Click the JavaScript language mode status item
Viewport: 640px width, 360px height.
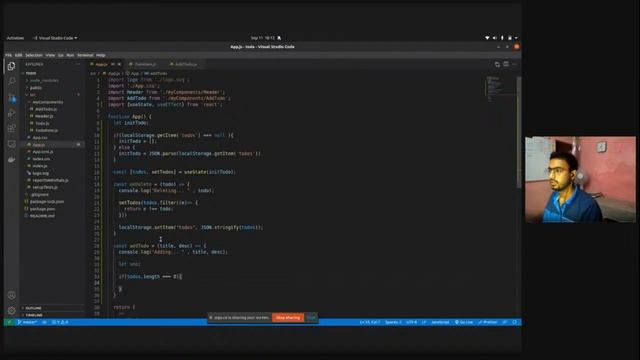(440, 322)
